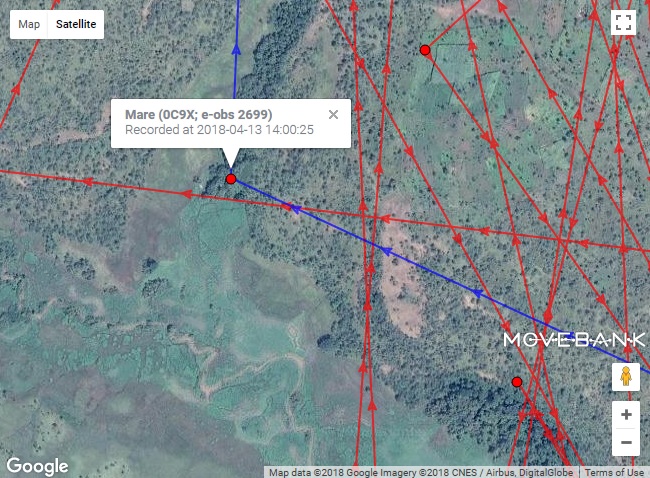
Task: Switch to the Map view tab
Action: [29, 24]
